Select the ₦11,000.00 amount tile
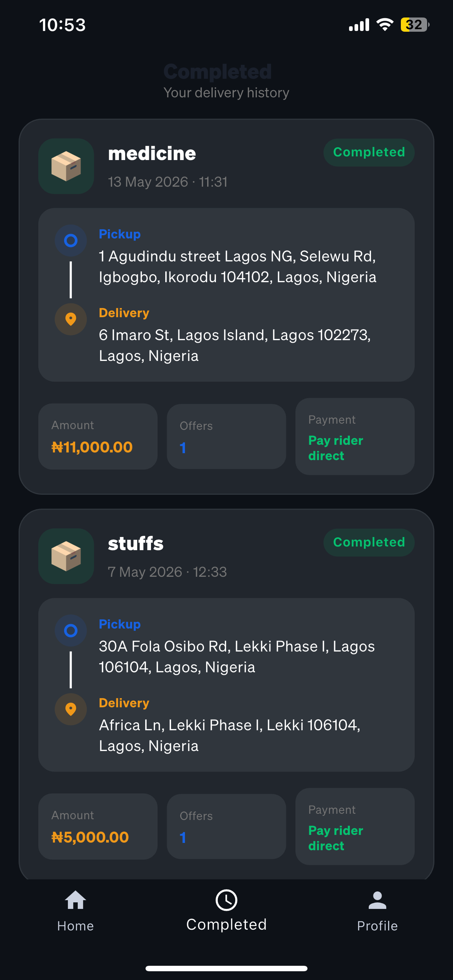 [98, 436]
